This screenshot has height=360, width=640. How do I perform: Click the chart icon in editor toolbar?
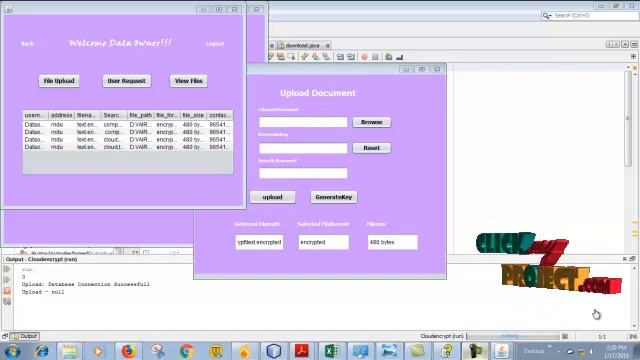click(400, 57)
